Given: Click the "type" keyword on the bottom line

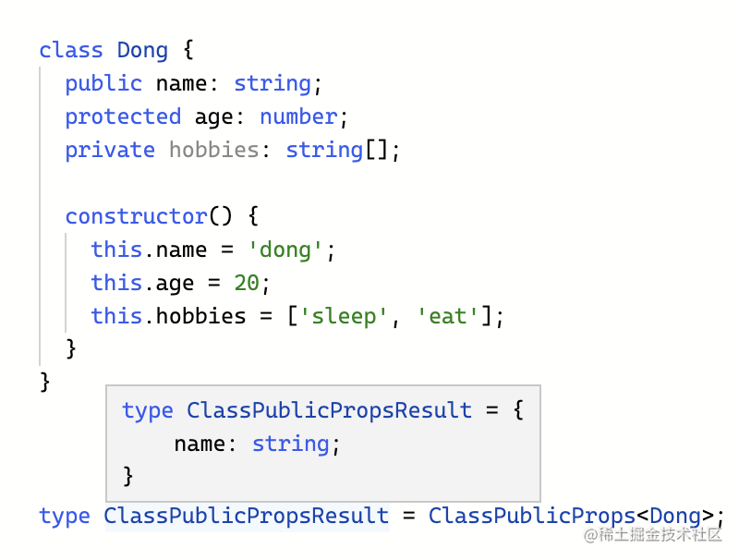Looking at the screenshot, I should coord(65,516).
